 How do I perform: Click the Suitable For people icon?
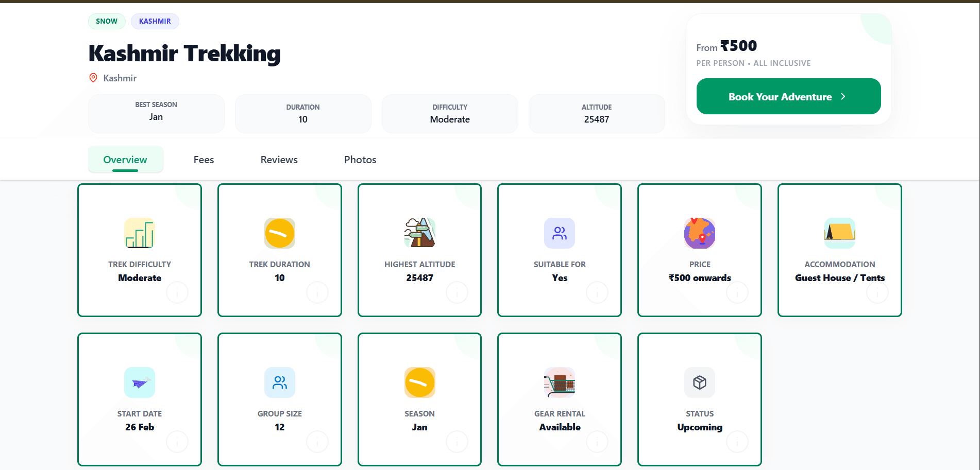560,233
